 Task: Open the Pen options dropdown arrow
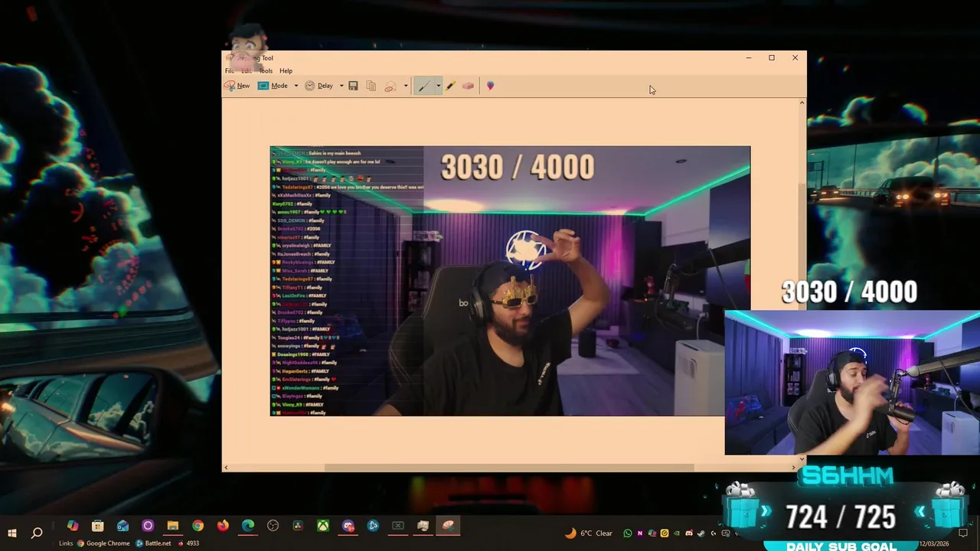[x=438, y=86]
